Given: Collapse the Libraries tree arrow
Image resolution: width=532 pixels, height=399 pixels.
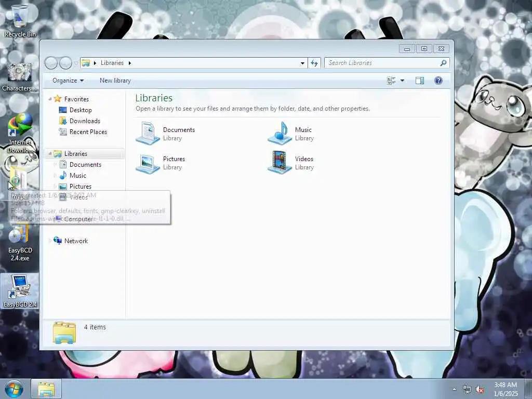Looking at the screenshot, I should coord(50,154).
